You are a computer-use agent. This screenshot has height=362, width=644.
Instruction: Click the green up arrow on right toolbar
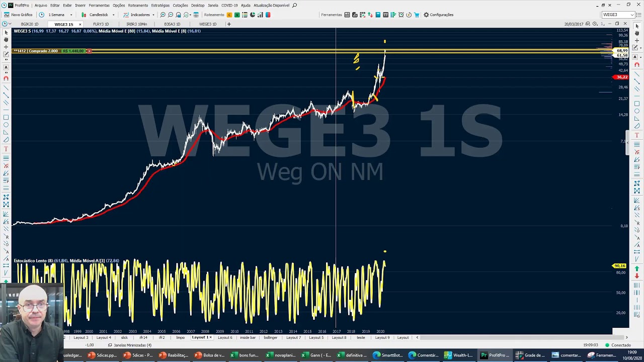[637, 269]
